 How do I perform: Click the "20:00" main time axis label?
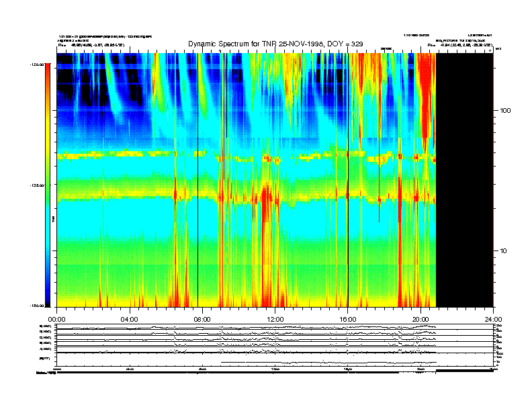[420, 320]
